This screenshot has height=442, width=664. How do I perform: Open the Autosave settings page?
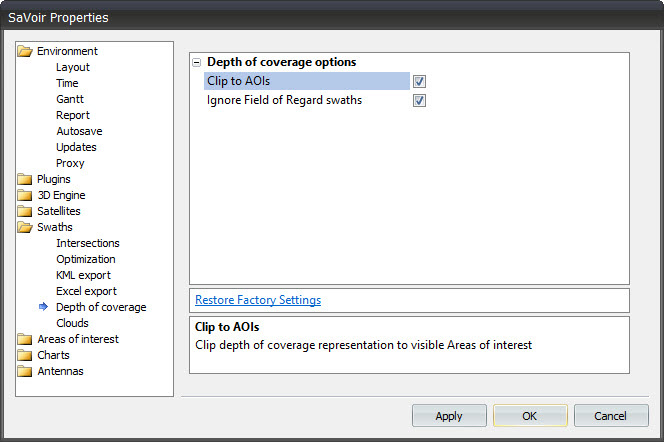(x=79, y=131)
